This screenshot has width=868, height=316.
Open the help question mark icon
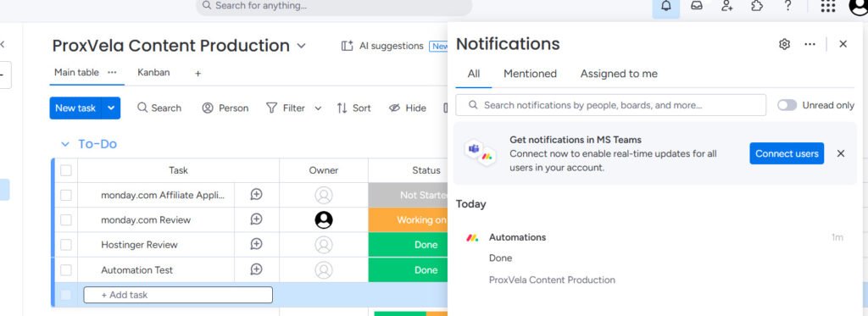788,6
